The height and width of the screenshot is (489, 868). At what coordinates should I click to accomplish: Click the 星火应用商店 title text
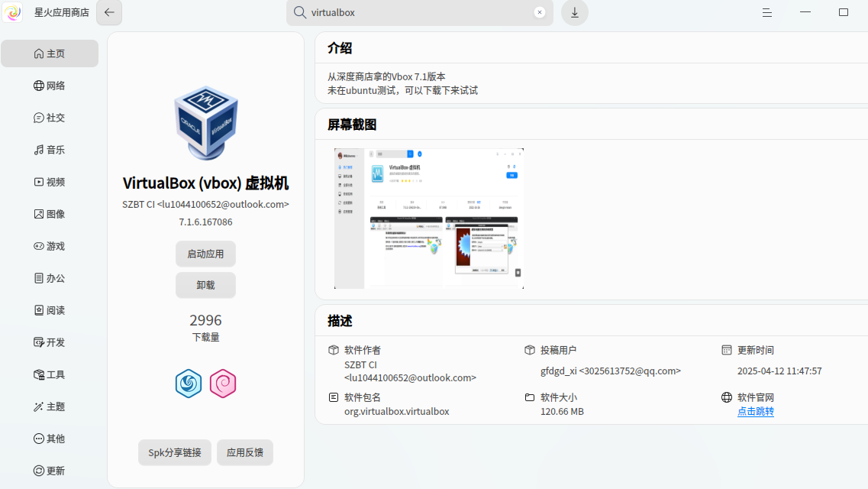(61, 12)
